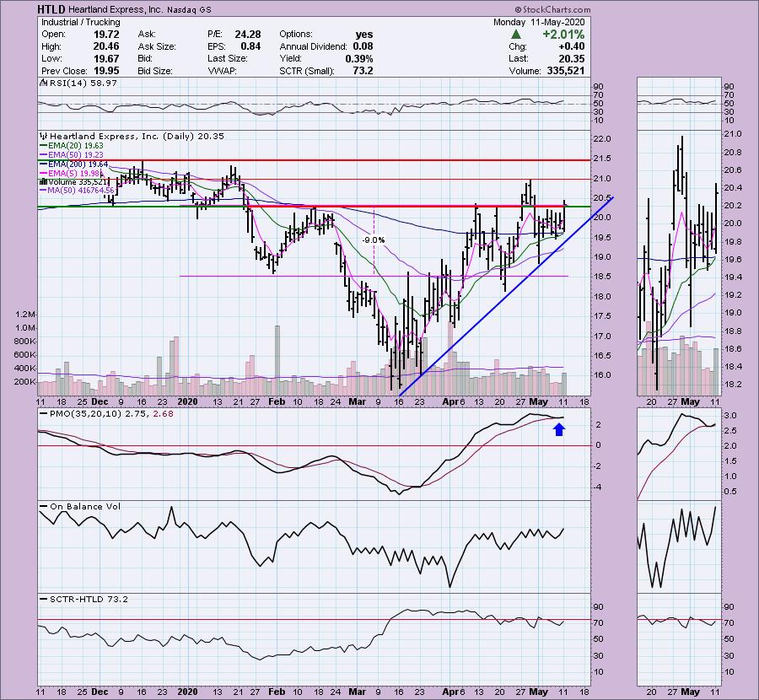The height and width of the screenshot is (700, 759).
Task: Click the small icon before RSI(14) label
Action: [44, 83]
